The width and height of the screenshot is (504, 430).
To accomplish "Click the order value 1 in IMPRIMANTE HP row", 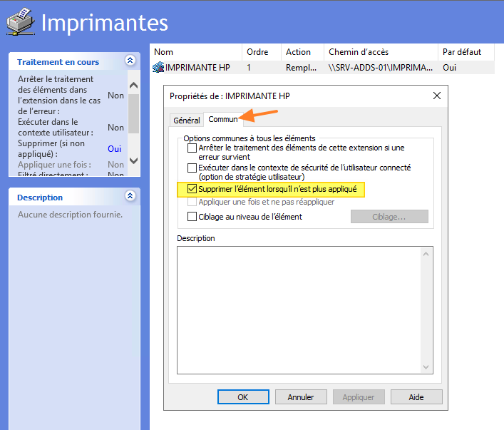I will click(x=249, y=68).
